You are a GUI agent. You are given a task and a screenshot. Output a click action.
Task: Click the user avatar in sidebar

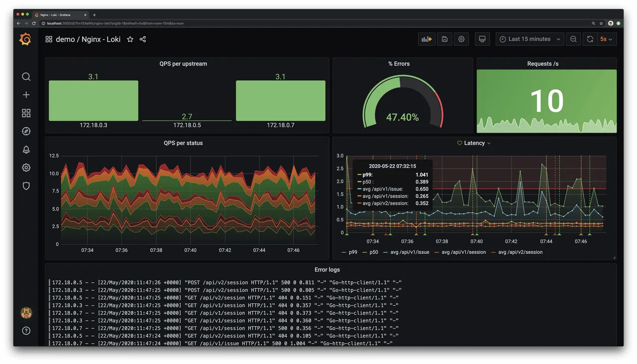26,313
